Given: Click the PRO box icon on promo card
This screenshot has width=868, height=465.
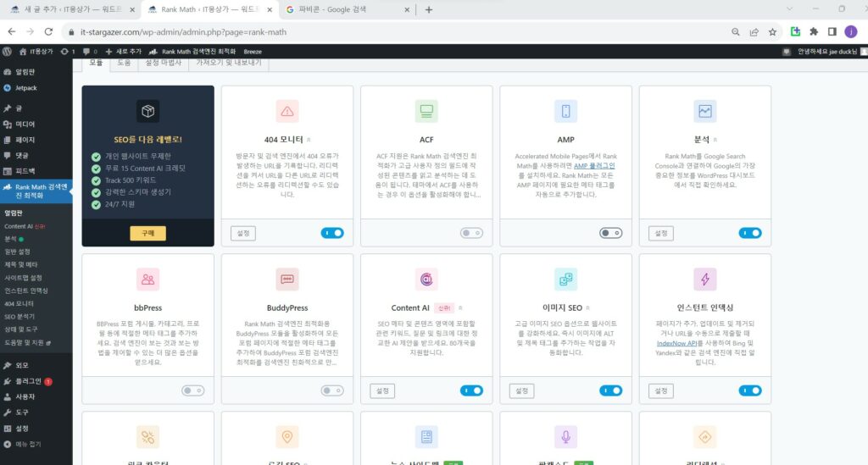Looking at the screenshot, I should click(x=147, y=111).
